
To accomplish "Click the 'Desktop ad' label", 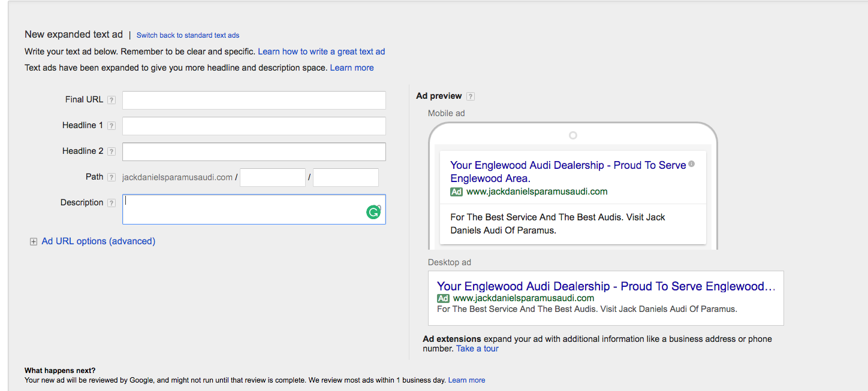I will (450, 262).
